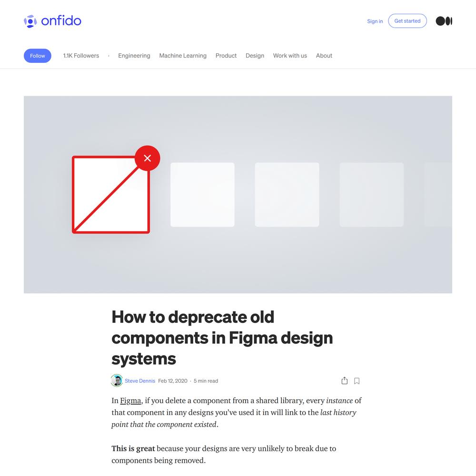View the 1.1K Followers list

[81, 56]
